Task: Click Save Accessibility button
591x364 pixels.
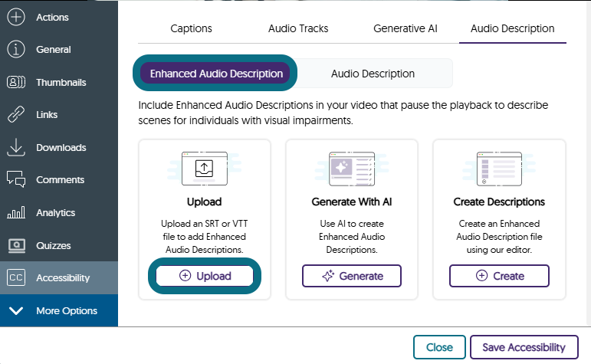Action: click(x=524, y=347)
